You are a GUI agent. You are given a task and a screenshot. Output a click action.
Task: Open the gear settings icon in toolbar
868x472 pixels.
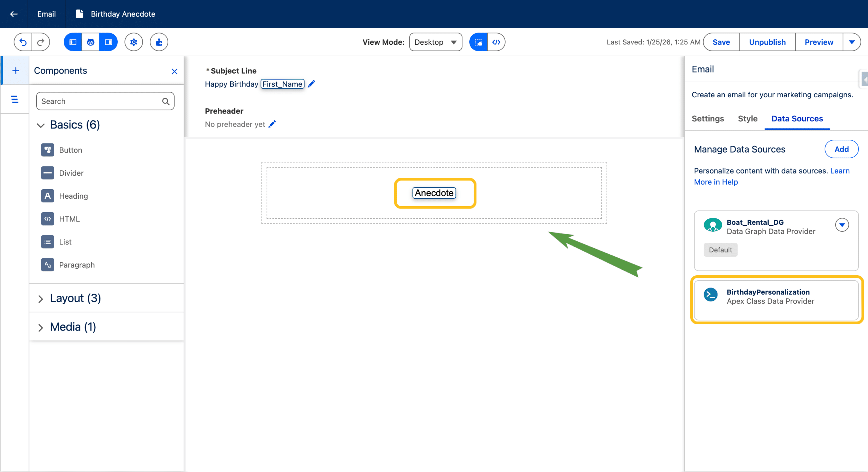click(134, 42)
